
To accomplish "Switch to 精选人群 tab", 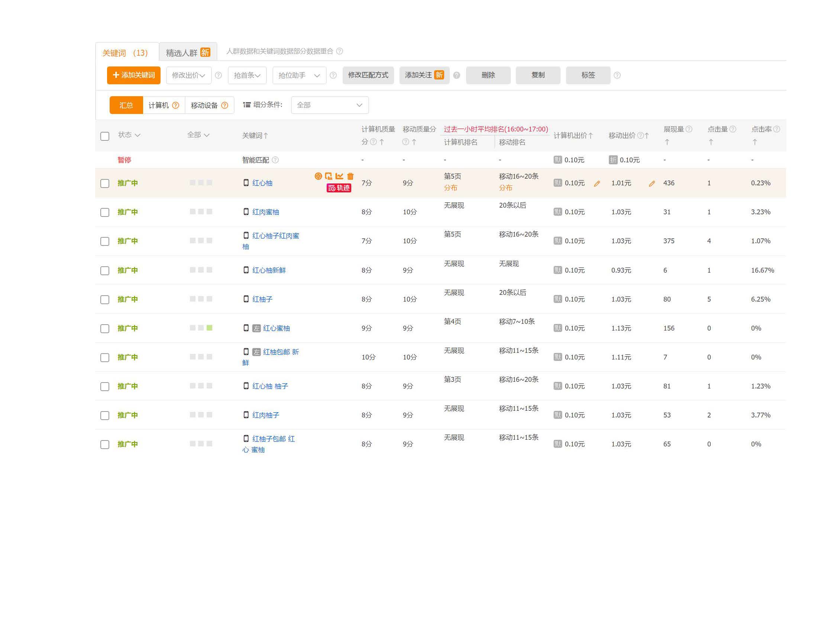I will [x=188, y=52].
